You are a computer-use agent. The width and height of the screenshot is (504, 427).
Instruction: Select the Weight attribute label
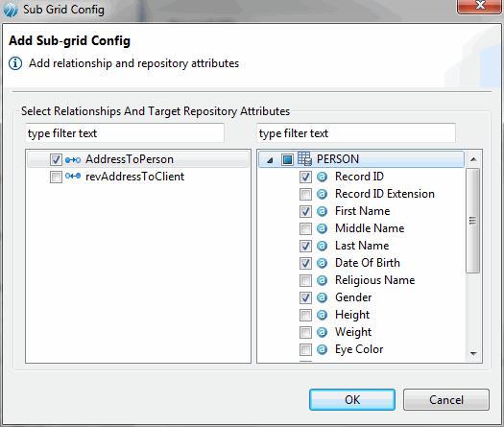[353, 332]
